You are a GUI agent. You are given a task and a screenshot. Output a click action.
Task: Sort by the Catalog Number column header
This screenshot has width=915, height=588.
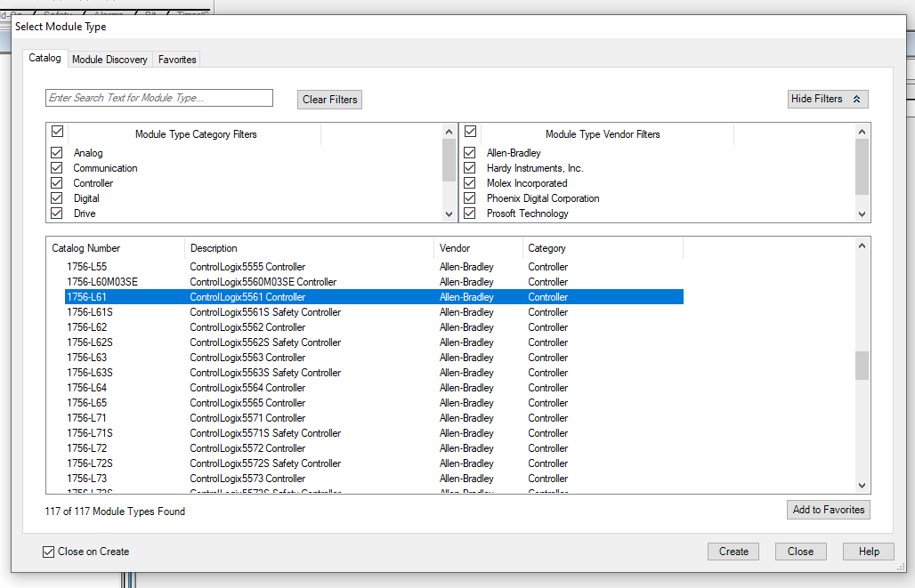(115, 248)
